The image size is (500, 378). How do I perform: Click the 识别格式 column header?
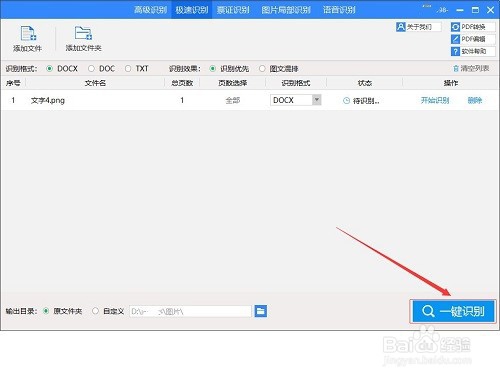(x=296, y=83)
